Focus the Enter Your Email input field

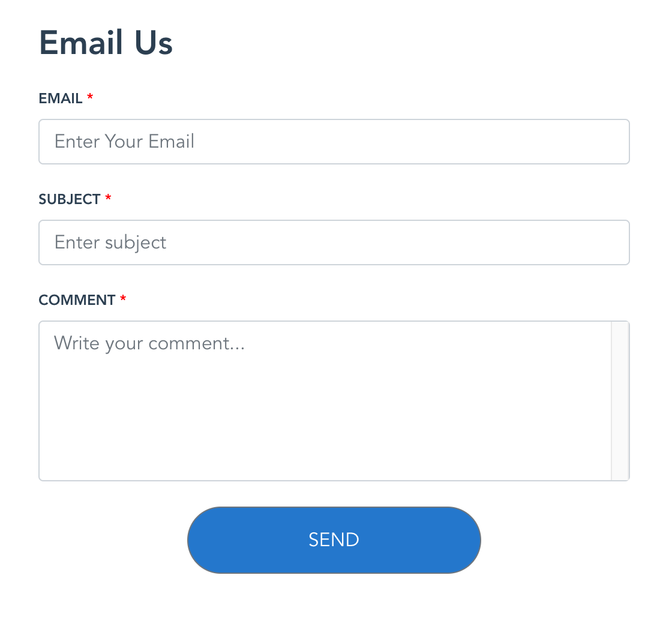tap(334, 142)
